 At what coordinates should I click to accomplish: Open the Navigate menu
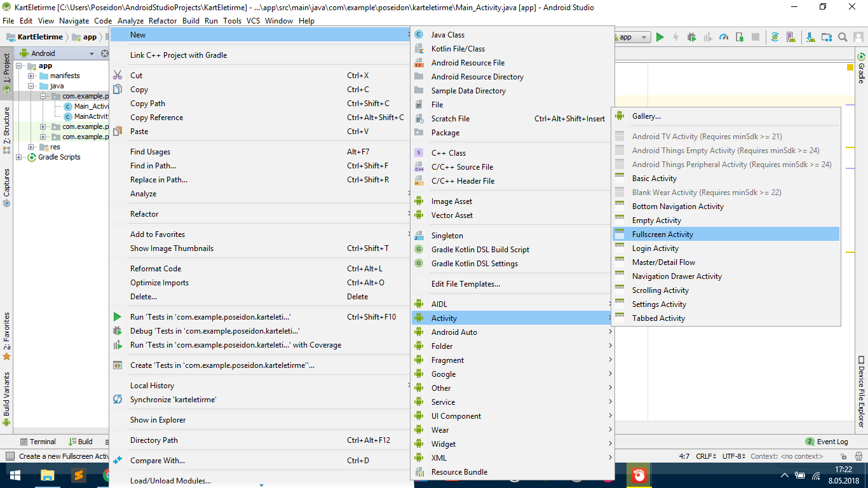point(74,20)
